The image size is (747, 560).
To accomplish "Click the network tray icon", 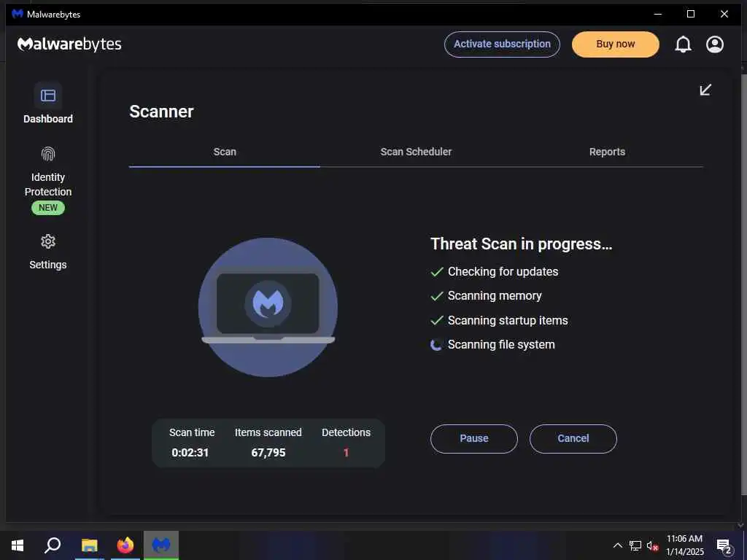I will pyautogui.click(x=635, y=545).
